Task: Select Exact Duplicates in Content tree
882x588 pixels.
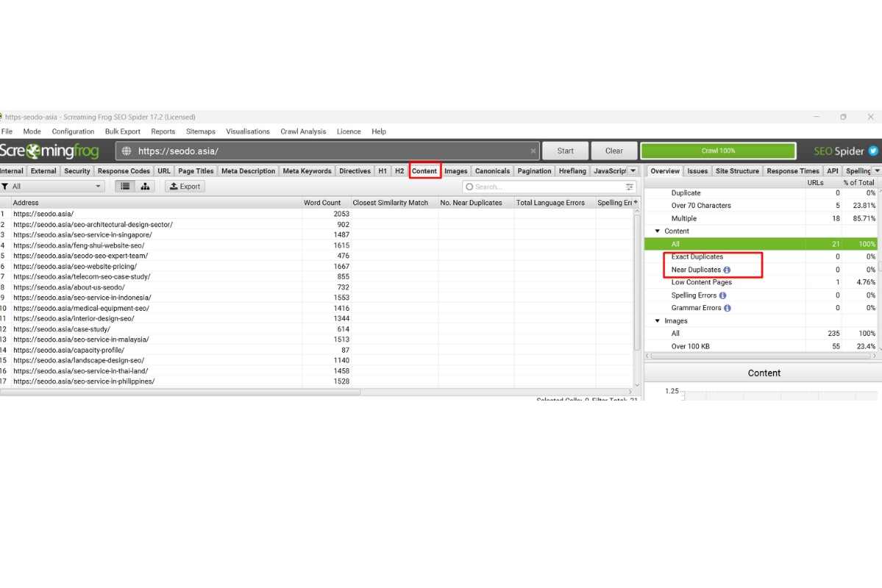Action: (697, 257)
